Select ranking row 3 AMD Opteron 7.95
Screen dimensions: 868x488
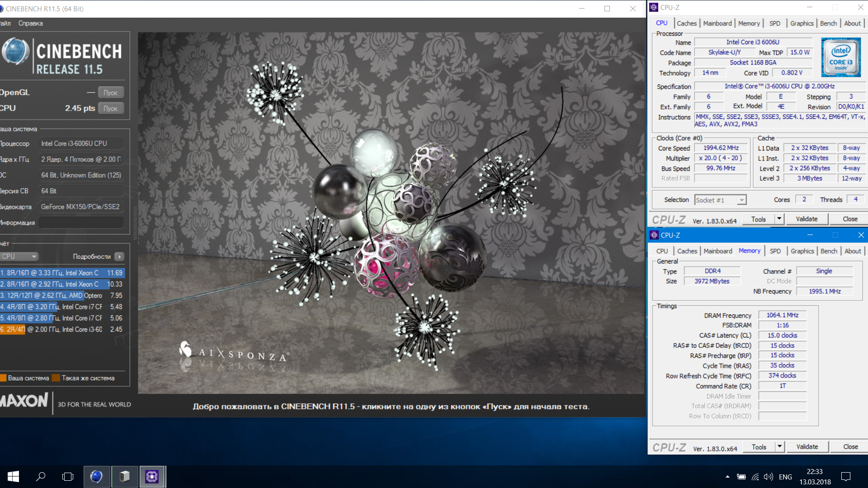click(x=62, y=296)
